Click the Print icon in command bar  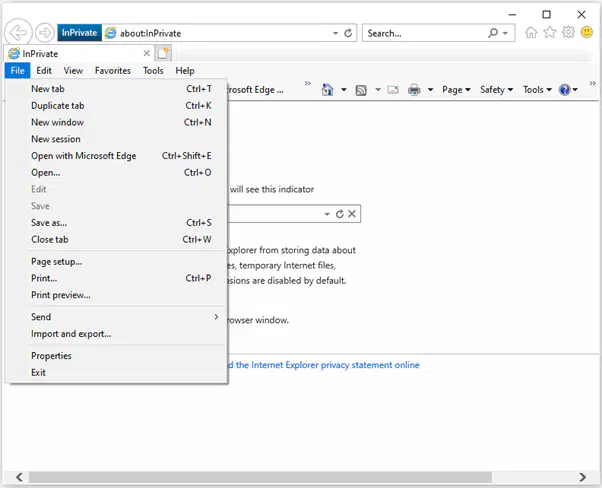(414, 90)
